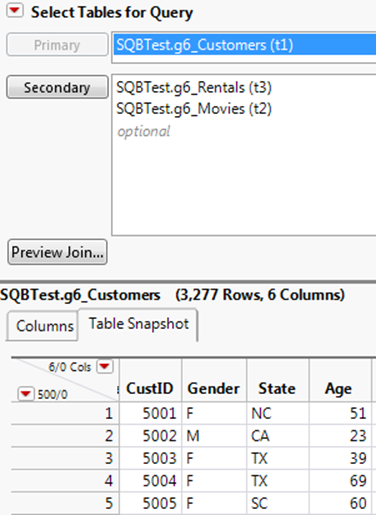Select SQBTest.g6_Rentals (t3) in secondary list
Screen dimensions: 376x515
[x=194, y=88]
